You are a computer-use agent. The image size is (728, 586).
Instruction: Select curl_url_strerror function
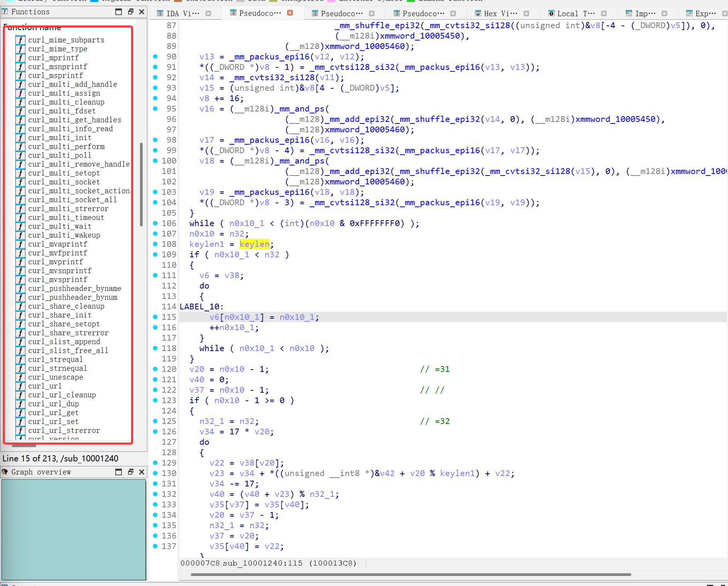(x=64, y=431)
